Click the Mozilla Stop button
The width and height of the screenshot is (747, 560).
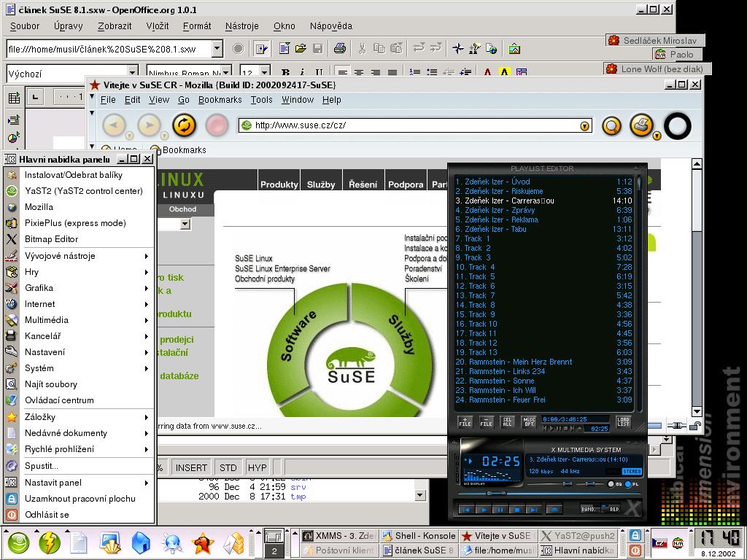217,125
